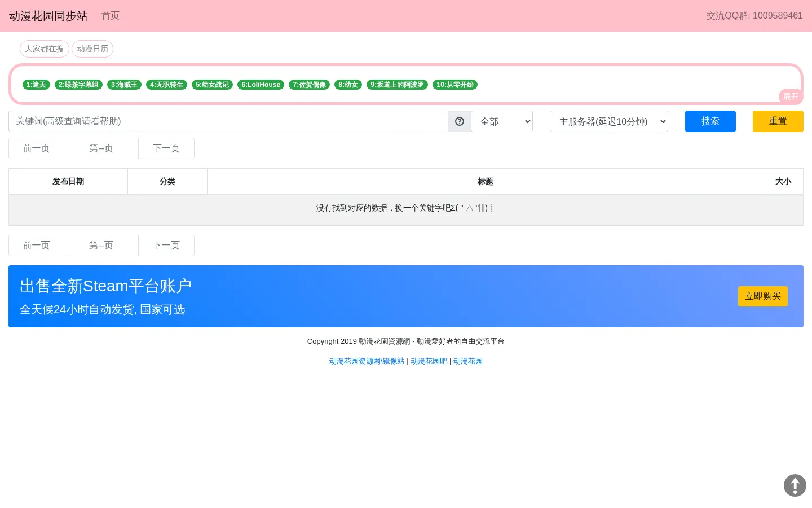
Task: Click the Steam account advertisement heading
Action: coord(105,286)
